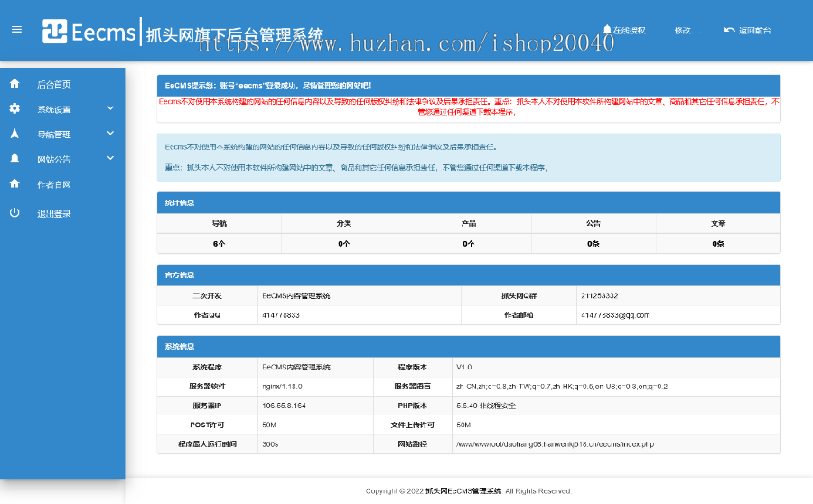813x504 pixels.
Task: Select the 300s max runtime value
Action: coord(270,444)
